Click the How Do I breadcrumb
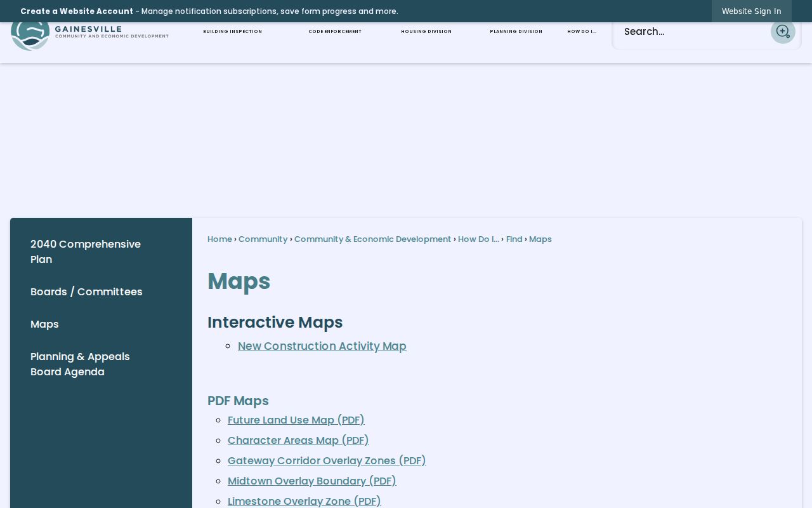Screen dimensions: 812x508 click(478, 239)
